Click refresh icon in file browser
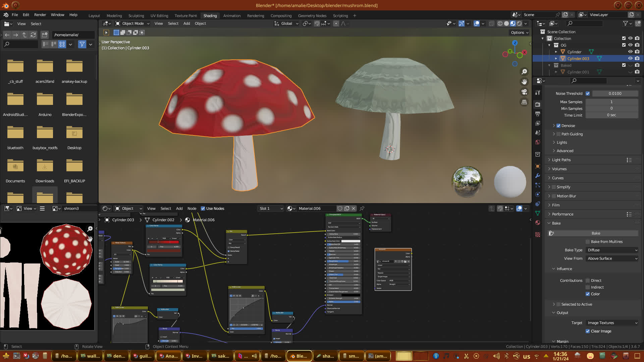The height and width of the screenshot is (362, 644). point(33,35)
